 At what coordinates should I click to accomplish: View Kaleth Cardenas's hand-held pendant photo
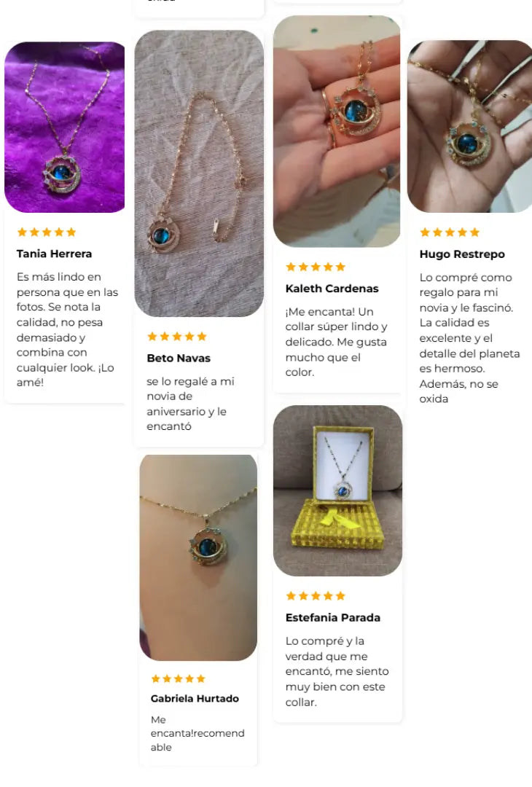tap(337, 131)
